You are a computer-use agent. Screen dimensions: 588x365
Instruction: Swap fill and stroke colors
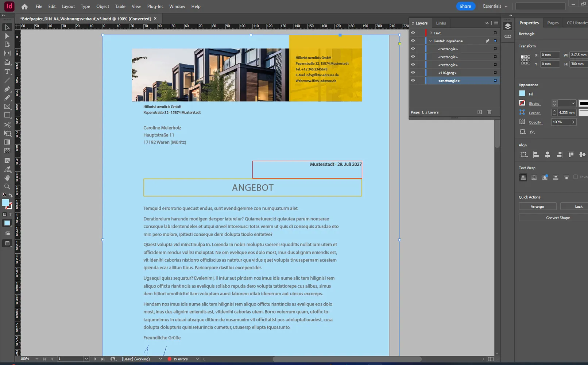click(11, 195)
